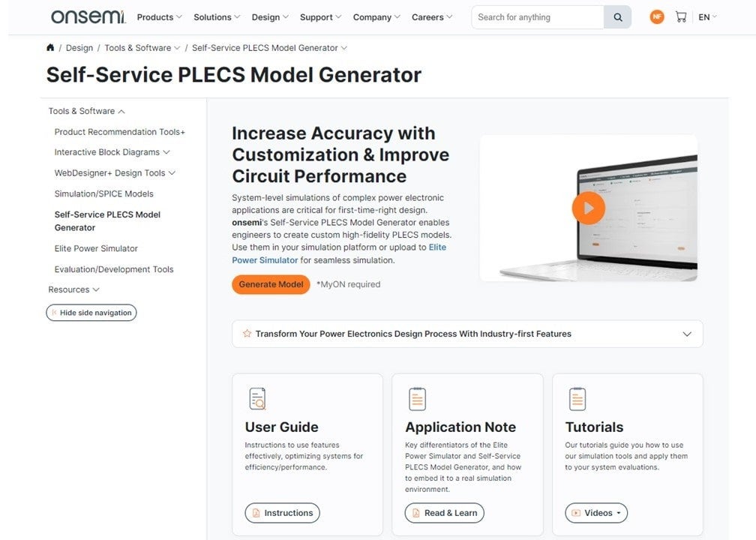Expand the Resources sidebar item
Image resolution: width=756 pixels, height=540 pixels.
[73, 289]
